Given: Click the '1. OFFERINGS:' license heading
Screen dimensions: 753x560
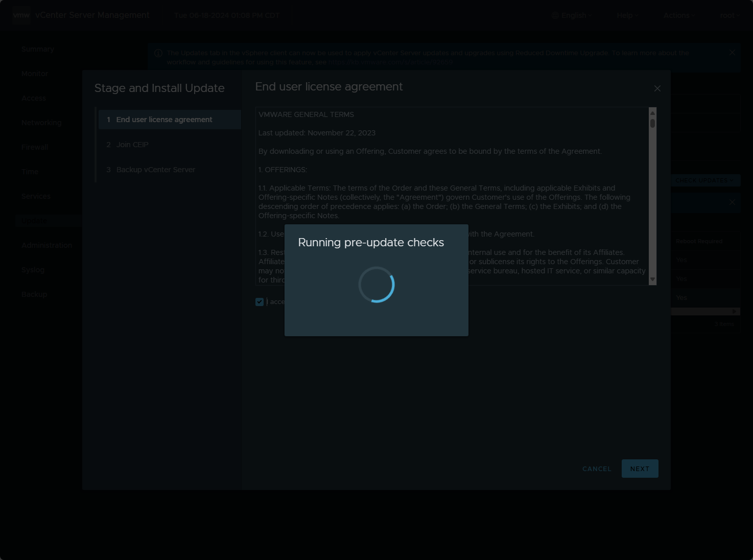Looking at the screenshot, I should [x=283, y=170].
